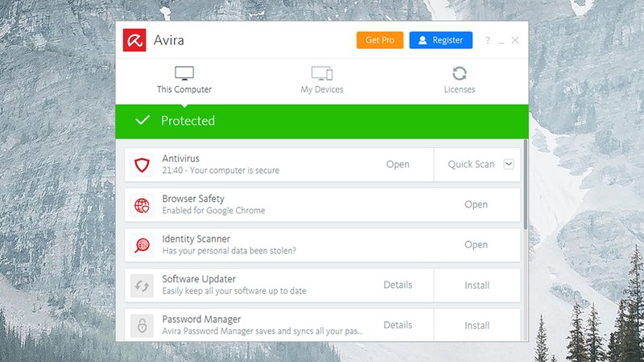The width and height of the screenshot is (644, 362).
Task: Click the red Avira logo icon
Action: tap(134, 40)
